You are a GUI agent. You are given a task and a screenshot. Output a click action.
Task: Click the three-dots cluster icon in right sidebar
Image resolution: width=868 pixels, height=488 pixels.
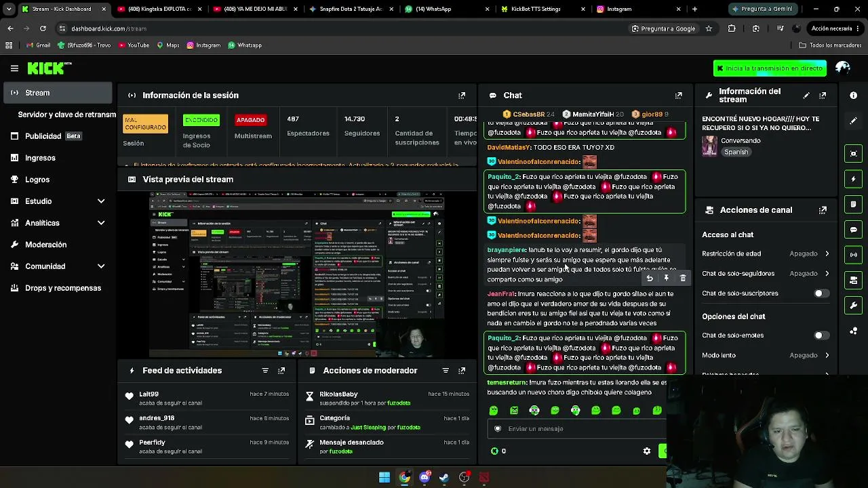854,331
